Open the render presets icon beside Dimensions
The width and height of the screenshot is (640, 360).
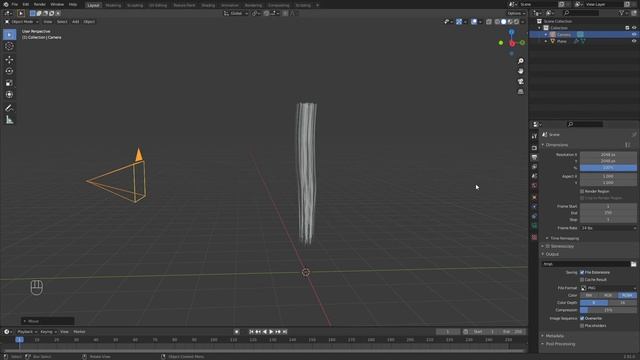click(628, 145)
